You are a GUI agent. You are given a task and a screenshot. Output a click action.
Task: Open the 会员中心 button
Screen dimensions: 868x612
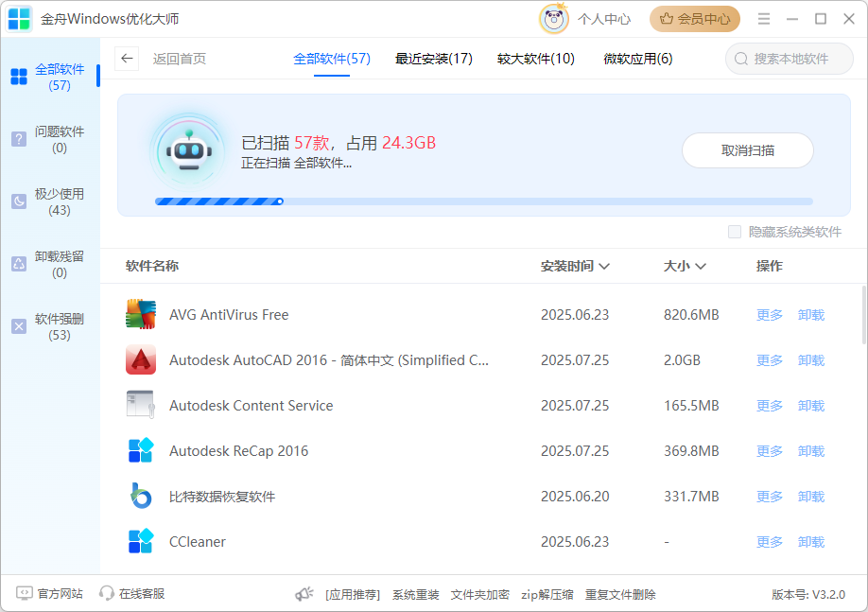click(695, 19)
